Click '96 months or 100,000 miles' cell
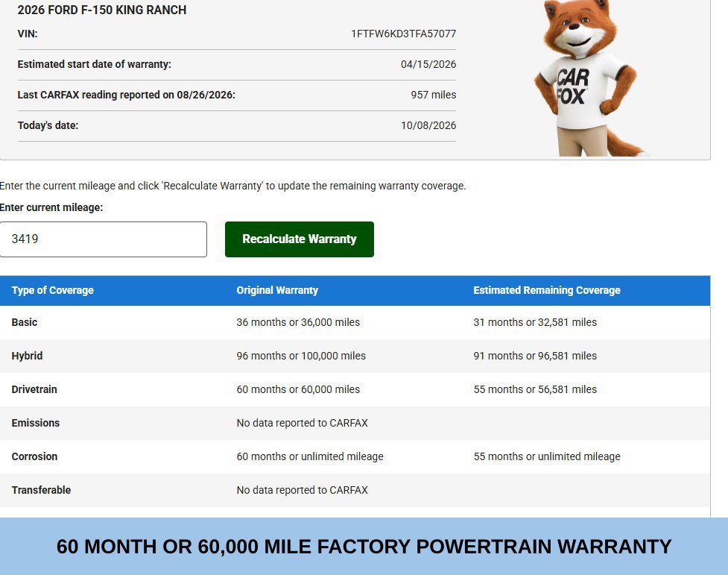728x575 pixels. pyautogui.click(x=301, y=356)
